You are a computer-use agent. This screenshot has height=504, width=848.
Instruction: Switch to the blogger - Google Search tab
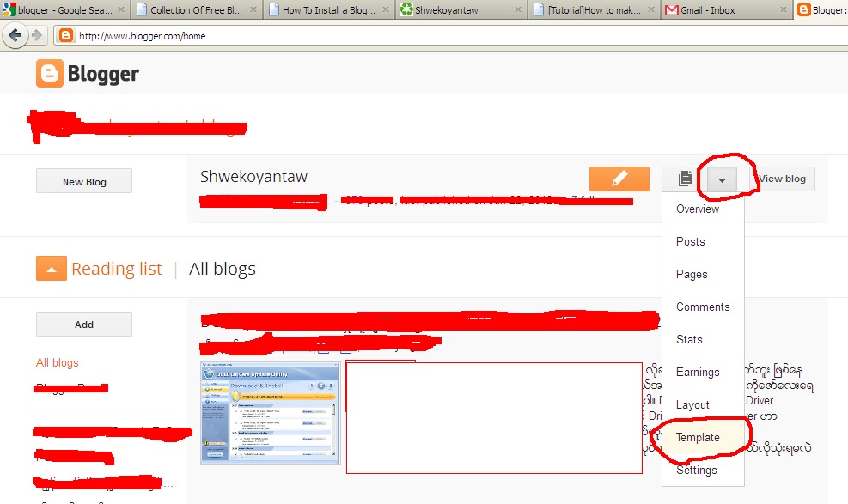(65, 9)
